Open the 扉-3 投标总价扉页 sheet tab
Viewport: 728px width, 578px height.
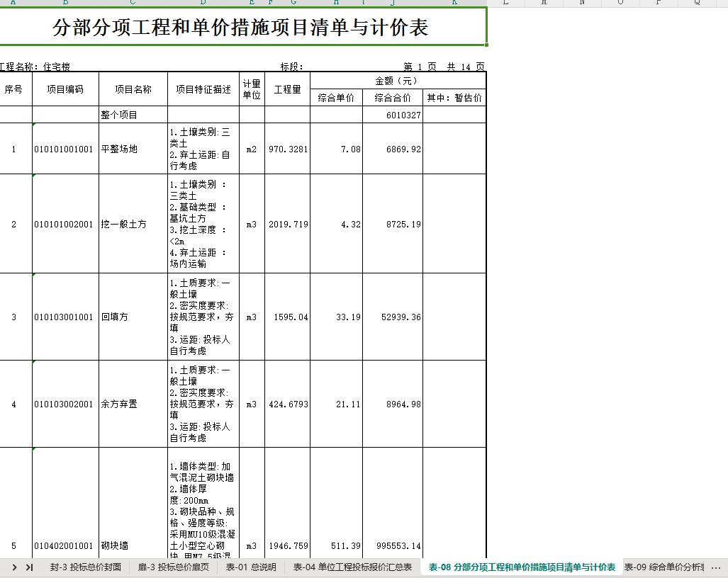point(173,567)
